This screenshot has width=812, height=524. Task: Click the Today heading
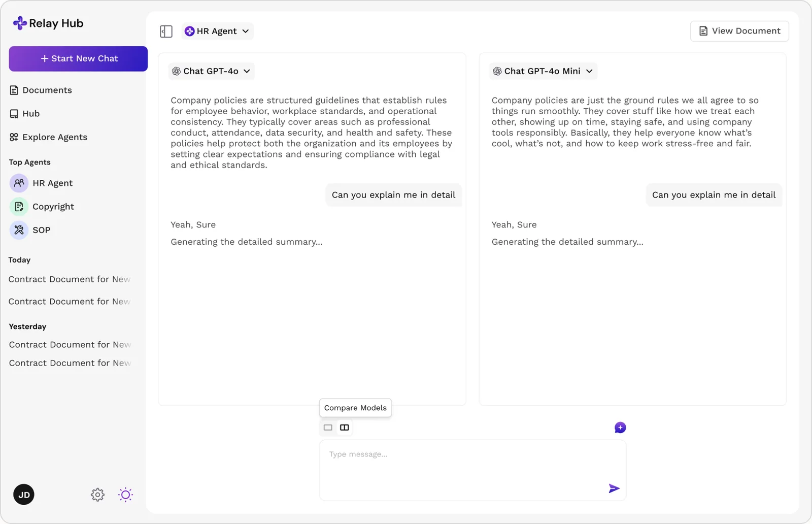pyautogui.click(x=19, y=260)
